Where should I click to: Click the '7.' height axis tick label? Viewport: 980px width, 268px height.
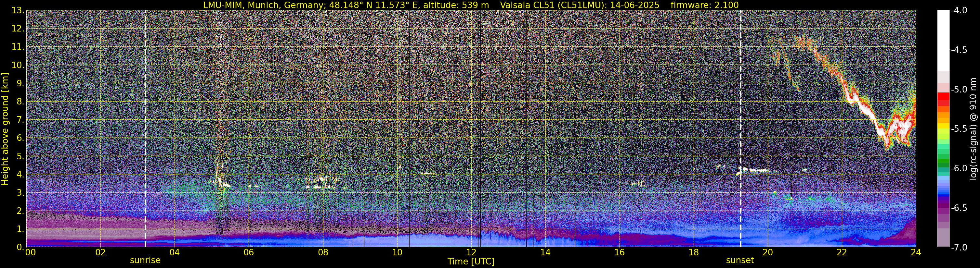[x=20, y=120]
